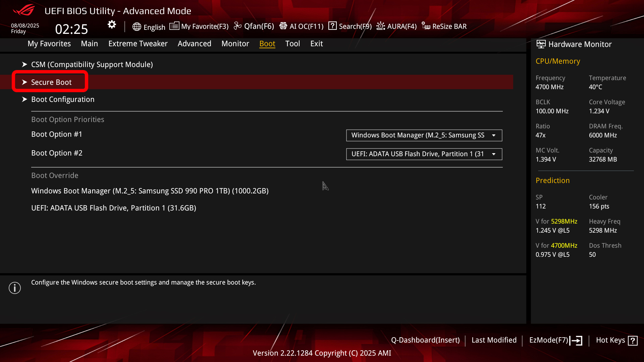Open the Boot Configuration section
Viewport: 644px width, 362px height.
(63, 99)
